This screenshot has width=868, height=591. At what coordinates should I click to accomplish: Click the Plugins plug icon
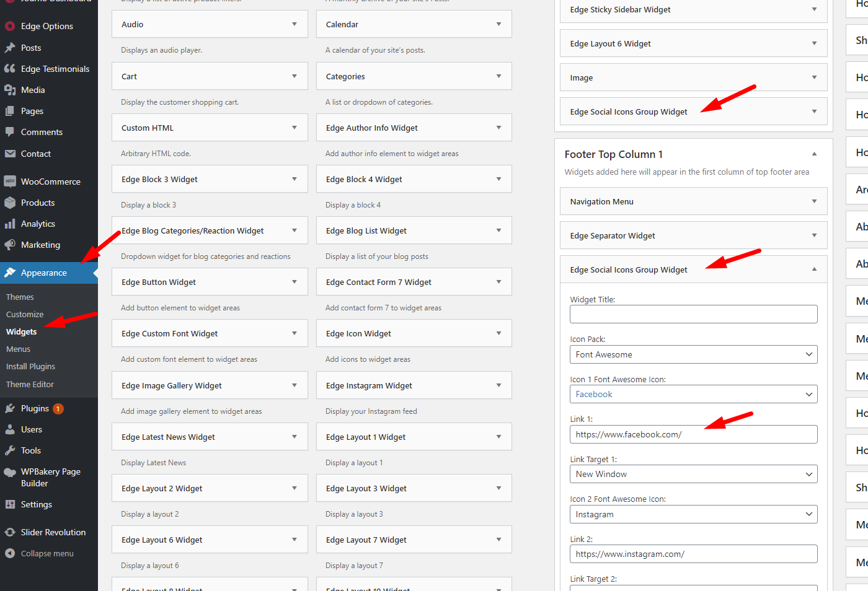point(10,408)
